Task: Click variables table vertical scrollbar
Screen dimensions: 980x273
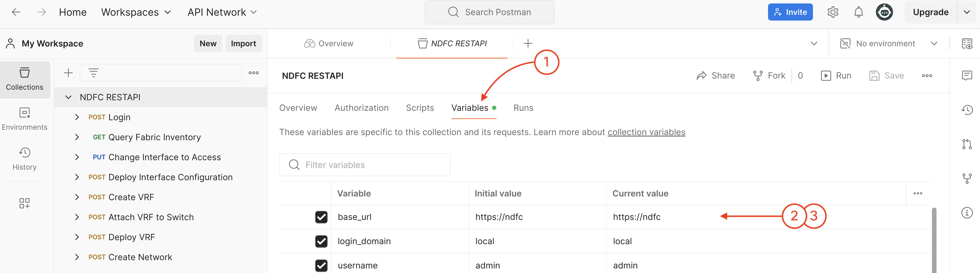Action: 934,240
